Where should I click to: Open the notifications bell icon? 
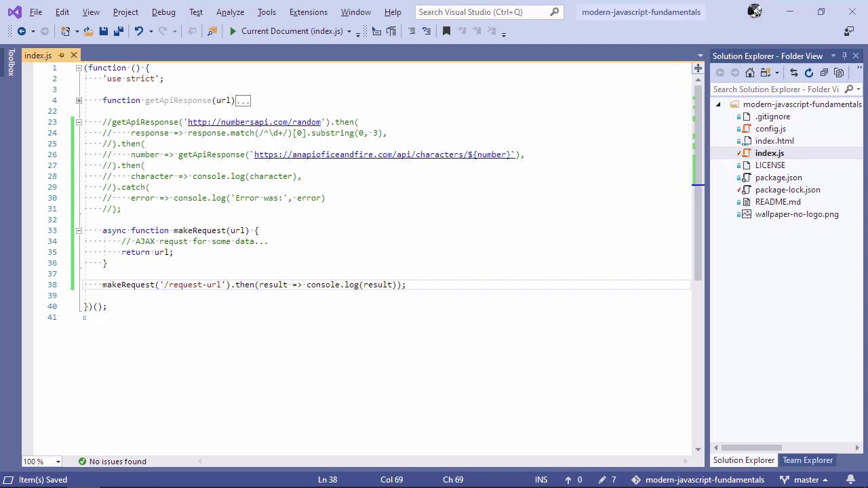click(x=850, y=480)
